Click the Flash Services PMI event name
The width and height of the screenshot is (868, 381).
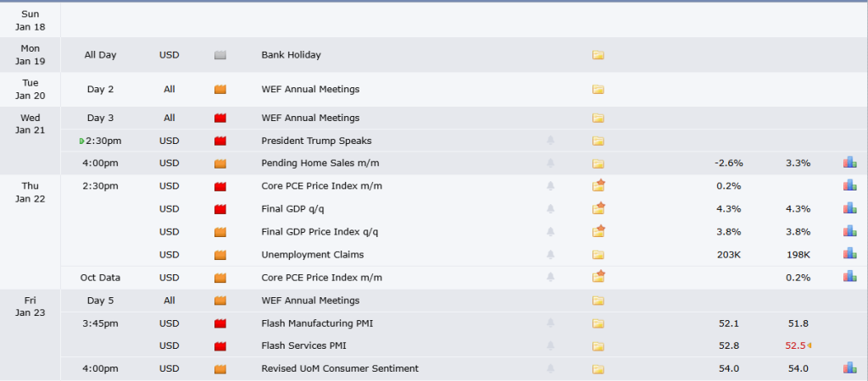pyautogui.click(x=303, y=345)
